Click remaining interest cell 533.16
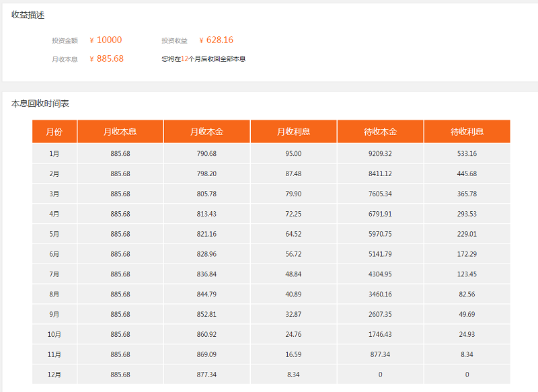The image size is (538, 392). point(467,154)
